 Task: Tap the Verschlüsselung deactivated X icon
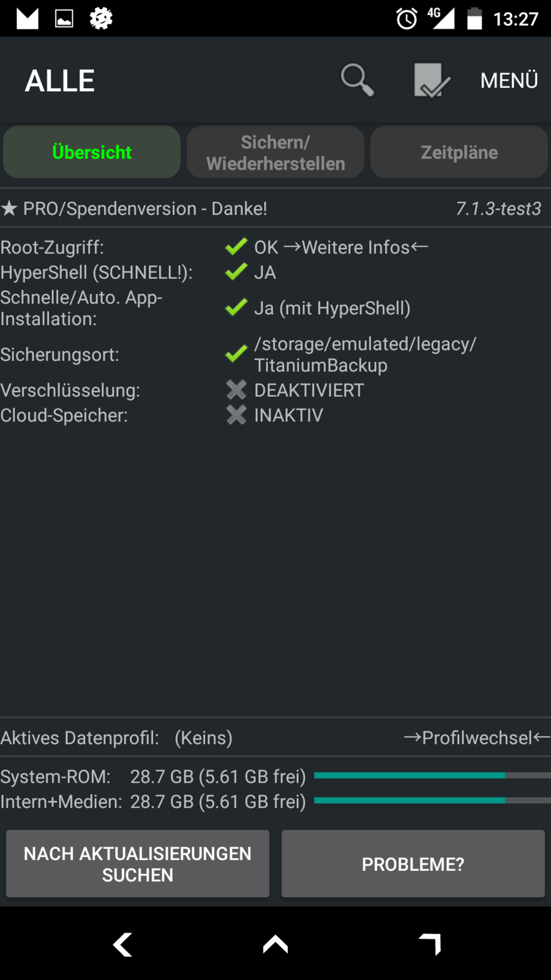236,390
